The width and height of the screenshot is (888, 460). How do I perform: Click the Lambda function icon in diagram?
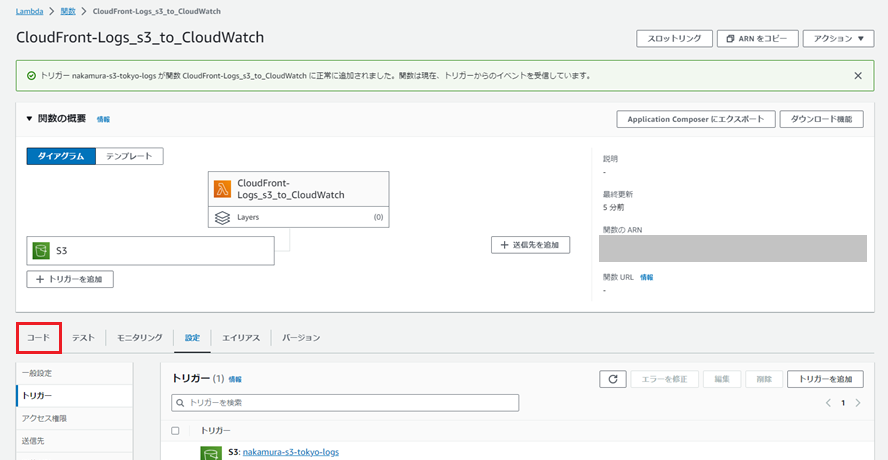pyautogui.click(x=223, y=189)
